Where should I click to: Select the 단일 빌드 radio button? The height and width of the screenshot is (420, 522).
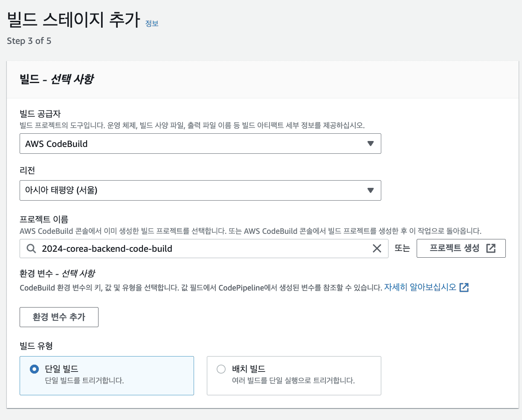click(35, 369)
